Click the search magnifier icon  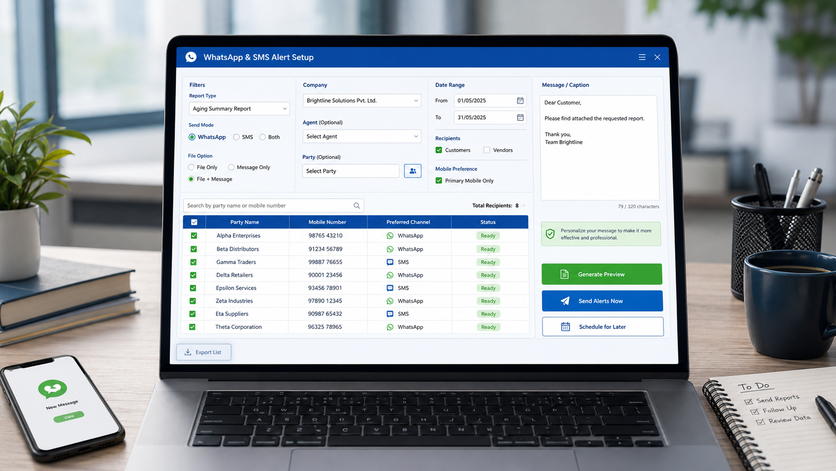tap(356, 205)
